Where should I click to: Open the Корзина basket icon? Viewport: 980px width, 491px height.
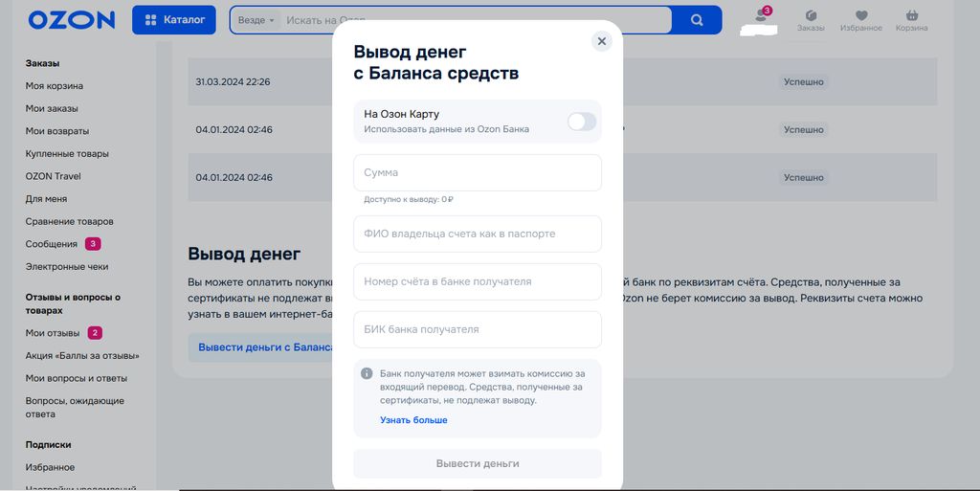tap(911, 20)
